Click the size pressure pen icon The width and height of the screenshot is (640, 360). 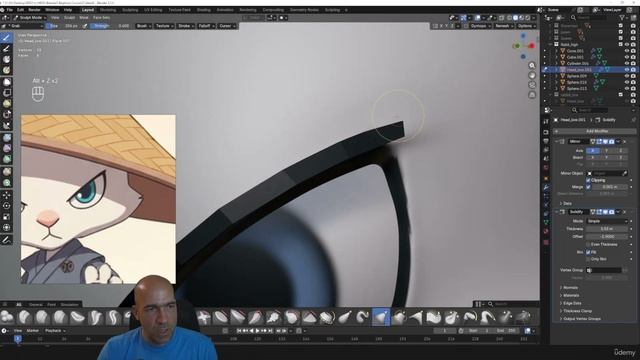pyautogui.click(x=85, y=26)
